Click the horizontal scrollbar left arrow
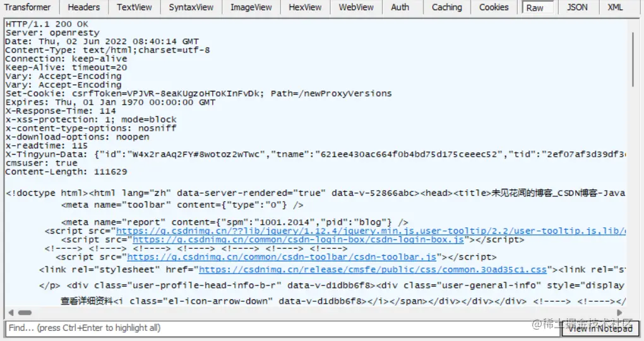This screenshot has height=341, width=644. pos(11,313)
